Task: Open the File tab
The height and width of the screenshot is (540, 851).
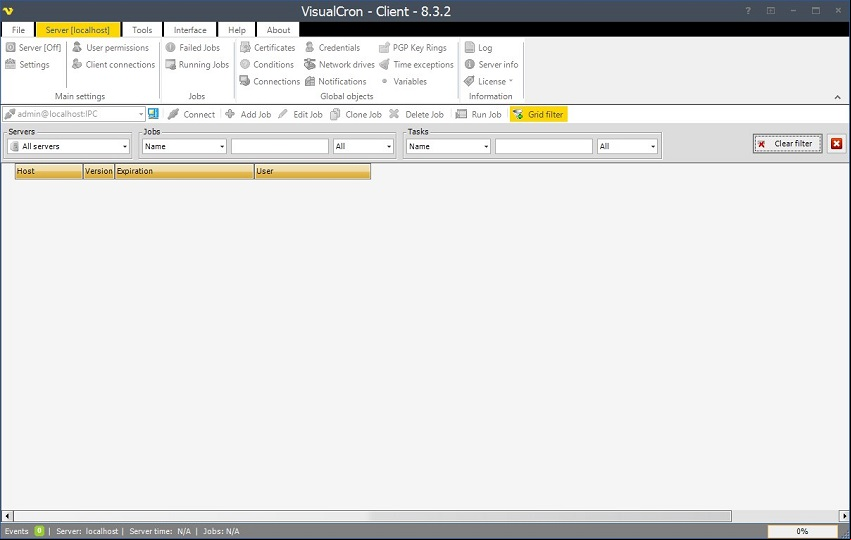Action: (18, 30)
